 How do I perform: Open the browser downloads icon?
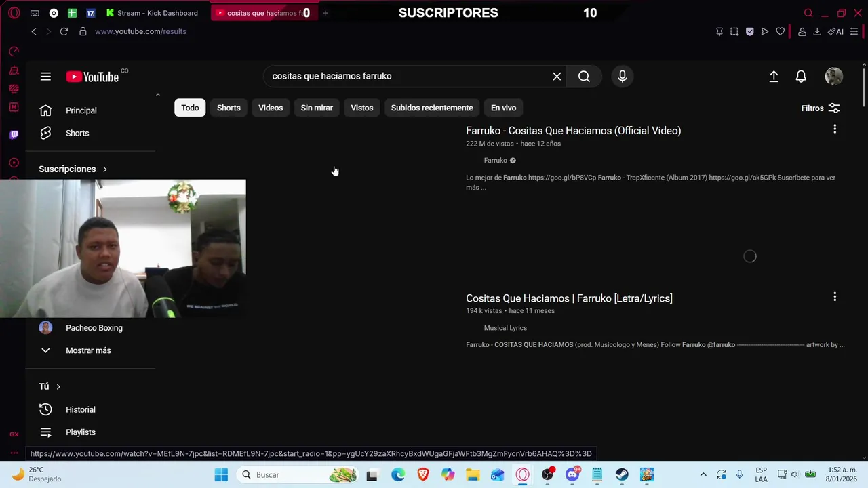point(817,31)
